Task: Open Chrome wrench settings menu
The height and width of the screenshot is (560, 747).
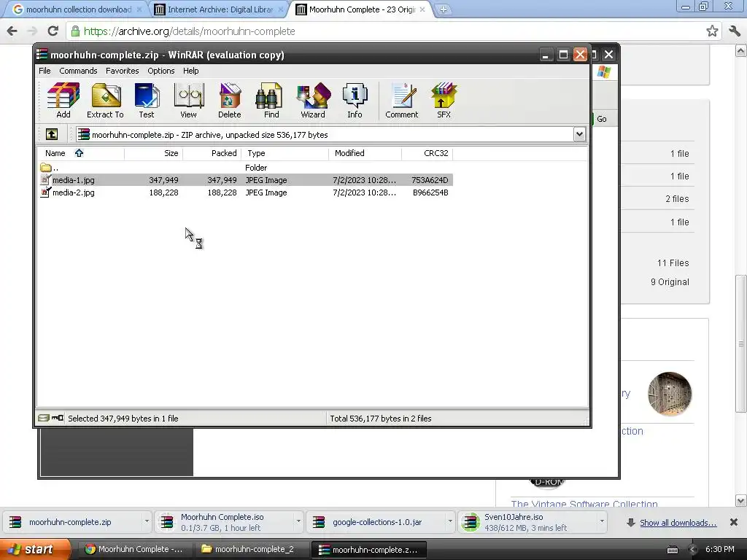Action: [735, 31]
